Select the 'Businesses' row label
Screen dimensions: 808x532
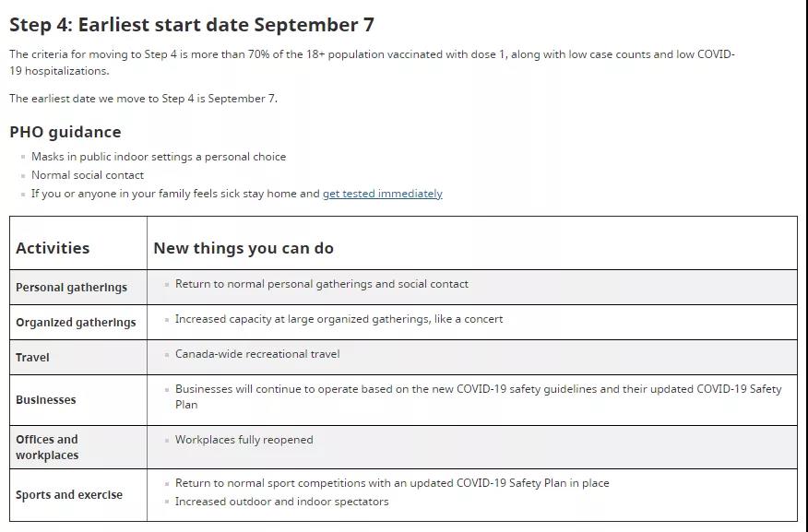(46, 400)
